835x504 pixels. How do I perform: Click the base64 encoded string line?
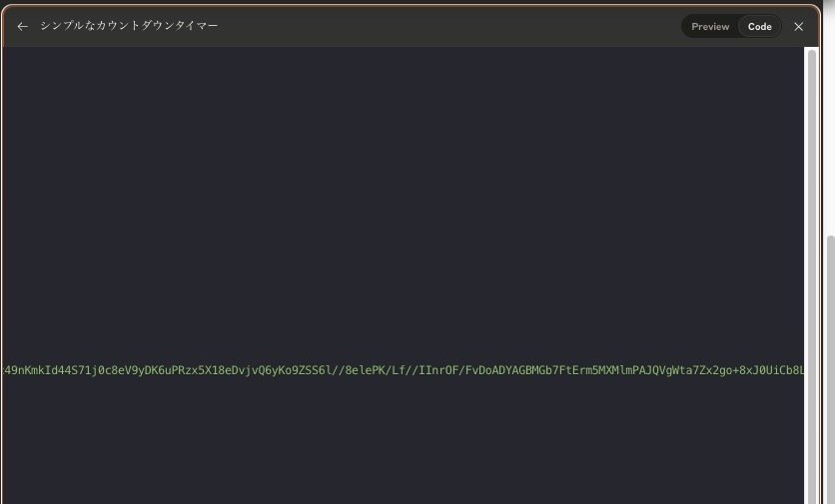pyautogui.click(x=404, y=370)
